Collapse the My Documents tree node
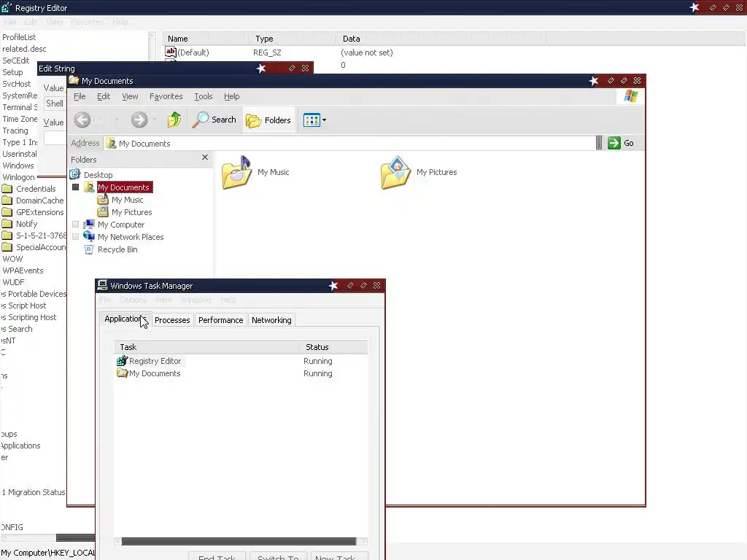 click(x=75, y=187)
